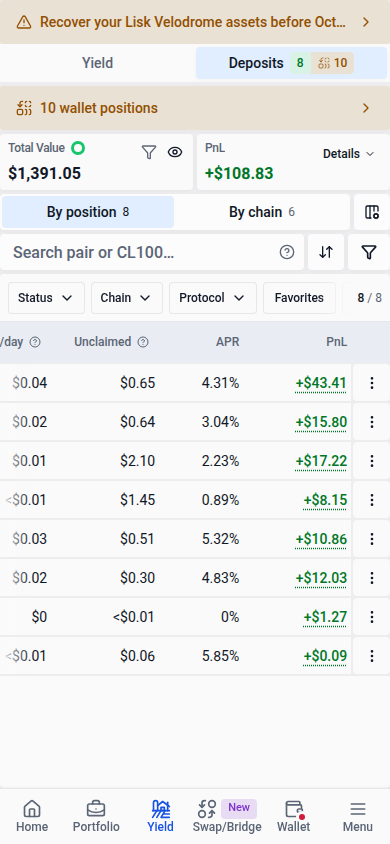Click the +$17.22 PnL value
Image resolution: width=390 pixels, height=844 pixels.
coord(321,461)
